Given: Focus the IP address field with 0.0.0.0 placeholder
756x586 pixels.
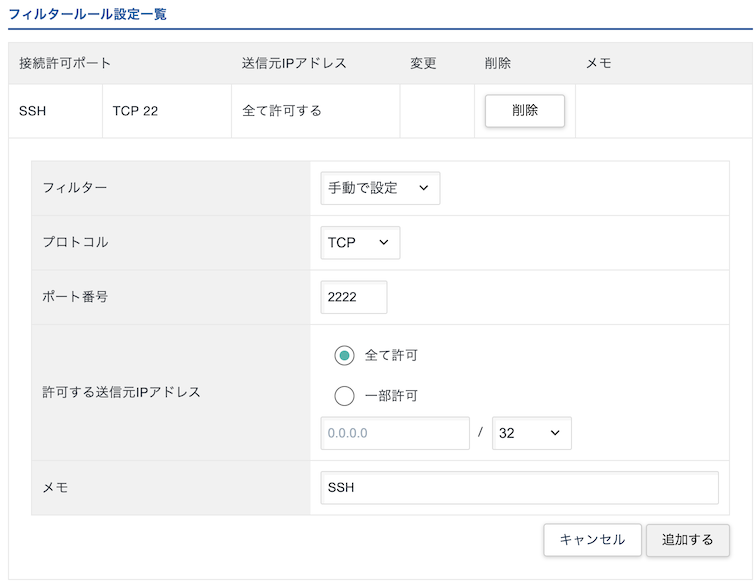Looking at the screenshot, I should point(395,434).
